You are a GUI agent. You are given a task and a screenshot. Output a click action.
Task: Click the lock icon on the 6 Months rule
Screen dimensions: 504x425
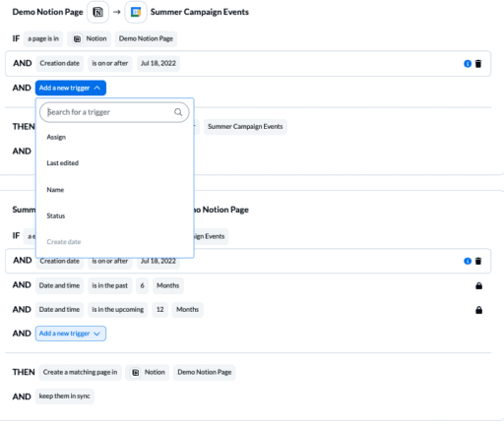[478, 285]
